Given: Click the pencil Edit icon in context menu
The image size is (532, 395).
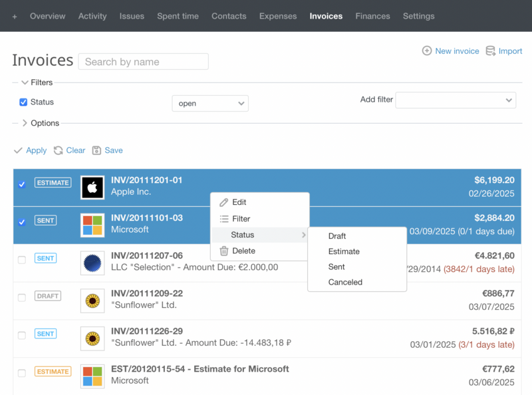Looking at the screenshot, I should coord(224,202).
